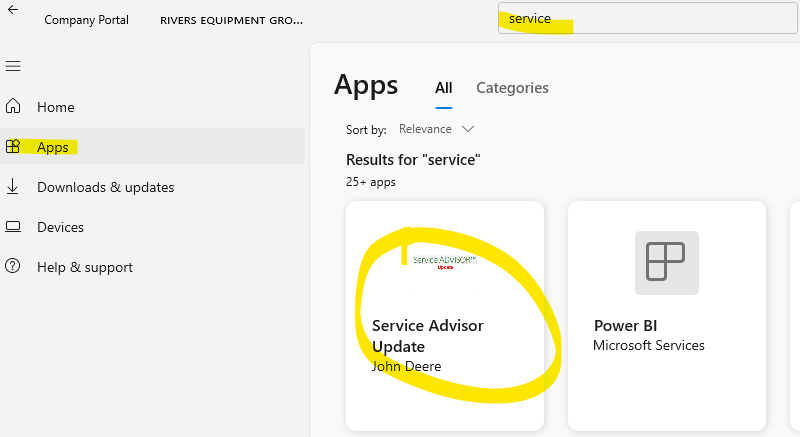
Task: Select the Apps grid icon in the sidebar
Action: pyautogui.click(x=13, y=147)
